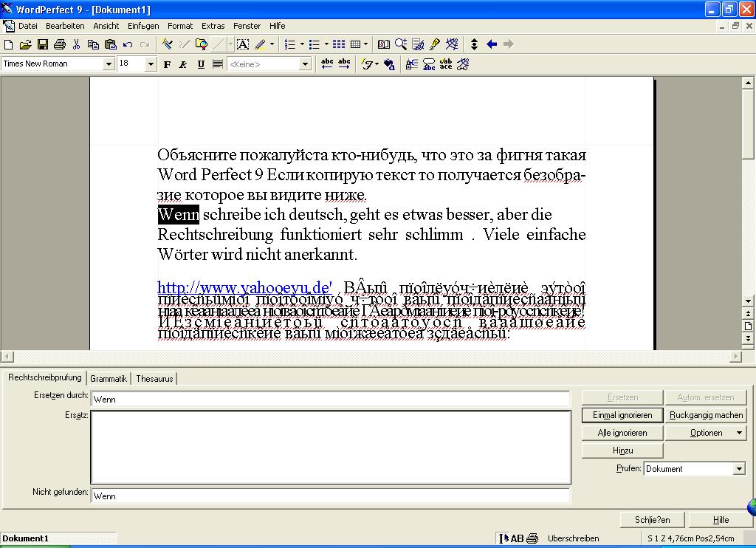Apply bulleted list formatting
The height and width of the screenshot is (548, 756).
[315, 45]
